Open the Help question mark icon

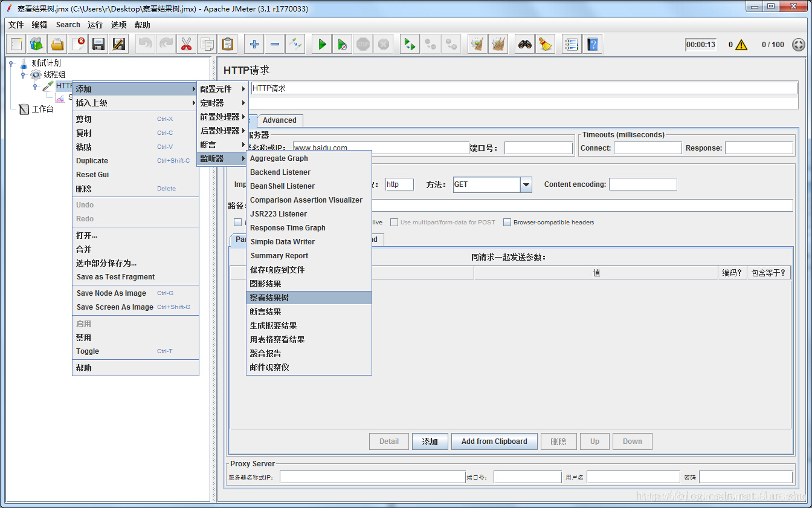tap(592, 44)
